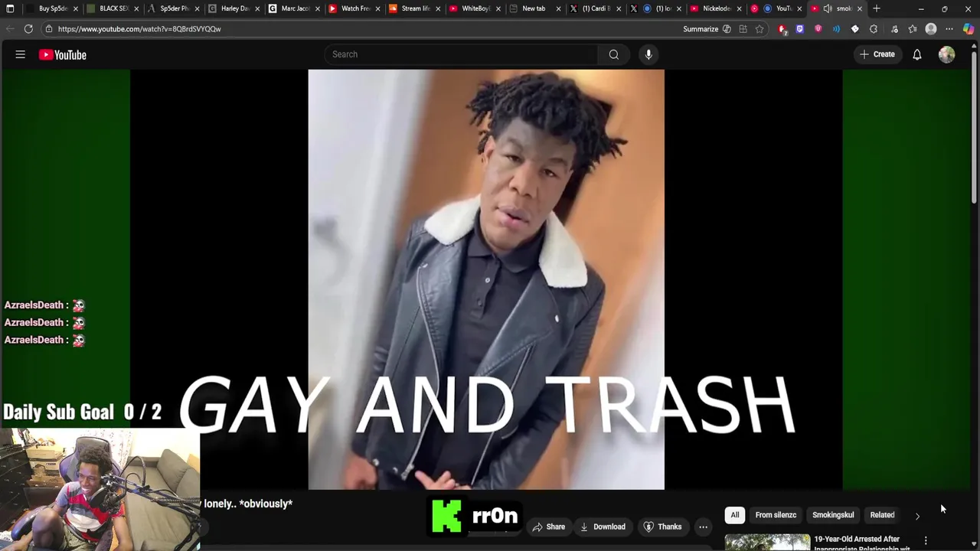Go back in browser history
This screenshot has width=980, height=551.
click(9, 29)
